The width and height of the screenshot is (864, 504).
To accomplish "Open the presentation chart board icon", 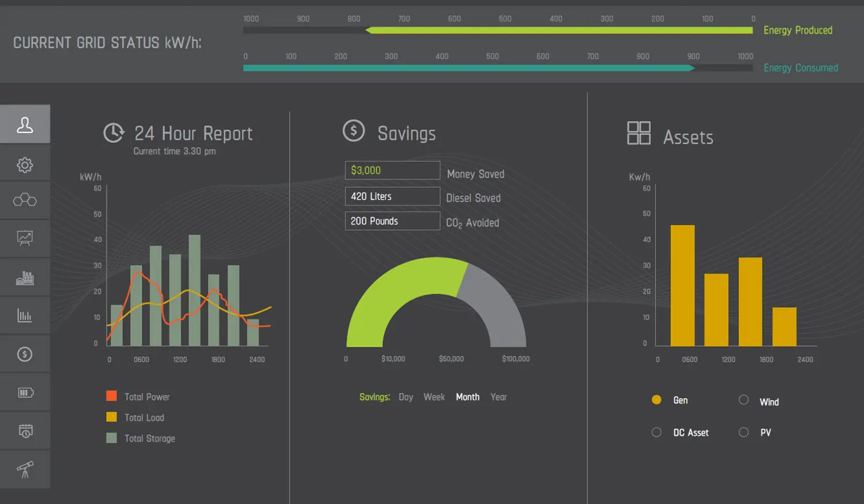I will pos(25,238).
